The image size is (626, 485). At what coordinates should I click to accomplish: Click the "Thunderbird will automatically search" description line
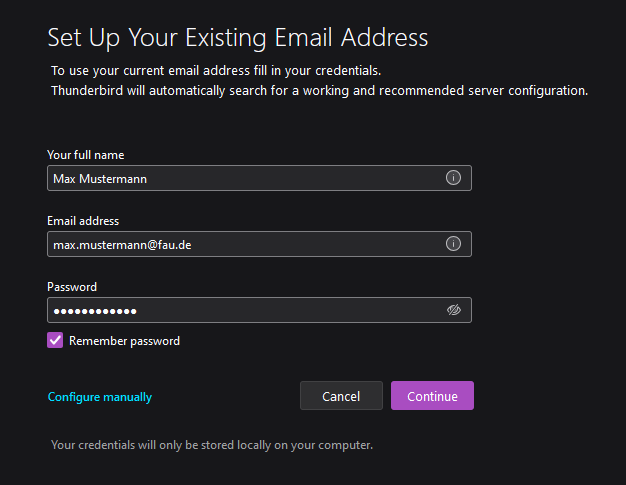pos(319,90)
